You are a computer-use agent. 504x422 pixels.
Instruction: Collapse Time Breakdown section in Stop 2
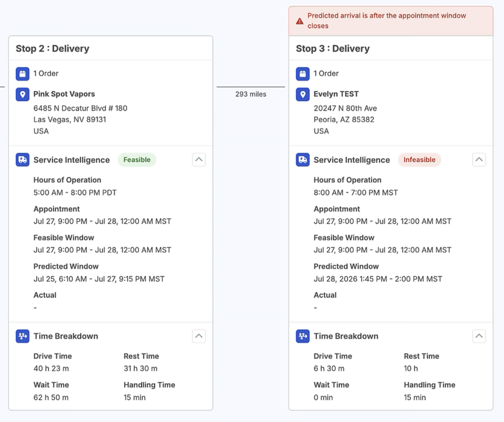click(x=199, y=336)
